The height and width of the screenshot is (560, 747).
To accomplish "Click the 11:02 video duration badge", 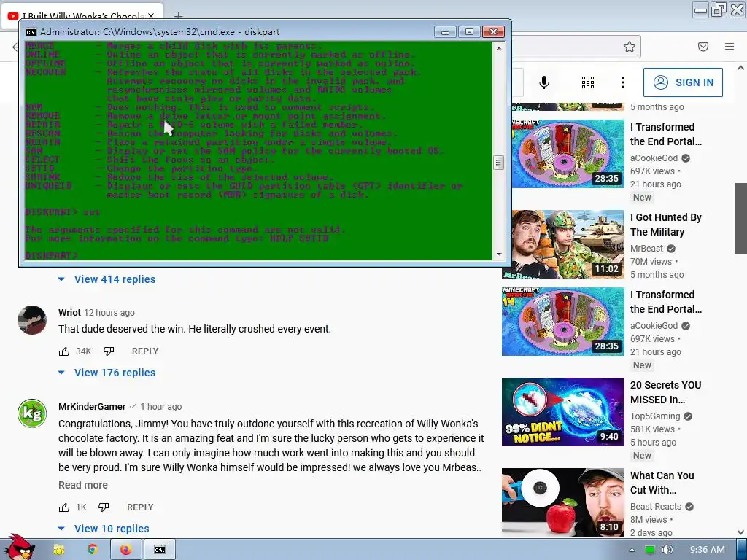I will click(606, 269).
